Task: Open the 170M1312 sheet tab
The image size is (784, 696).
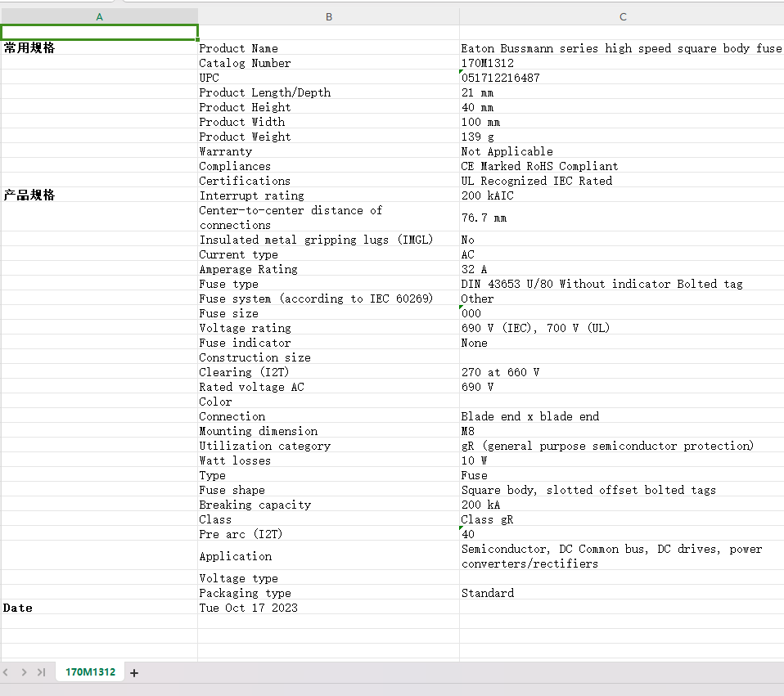Action: coord(90,672)
